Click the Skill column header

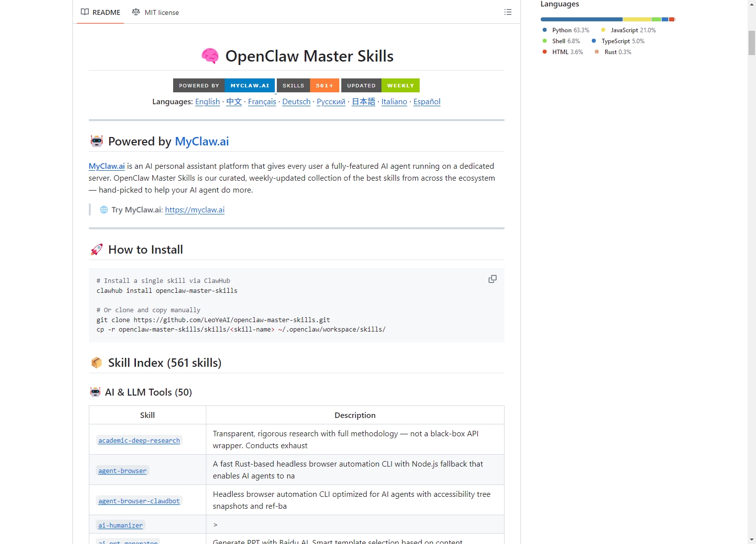(x=147, y=415)
